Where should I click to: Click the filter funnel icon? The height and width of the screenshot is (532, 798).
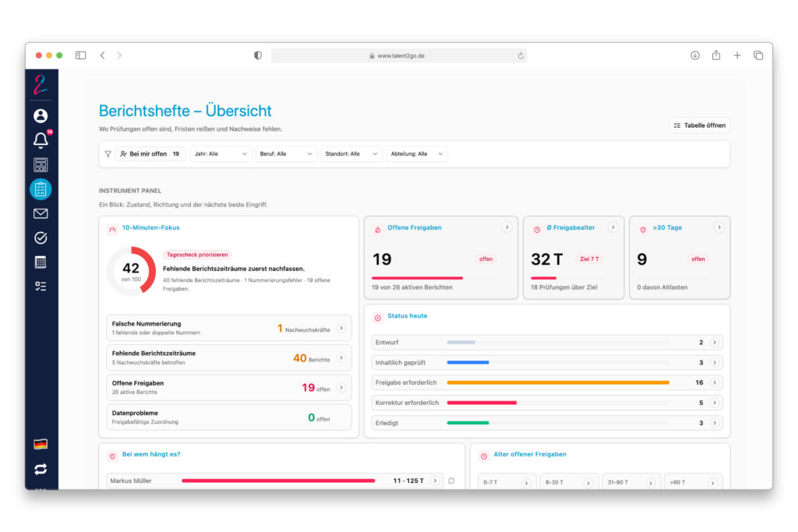pos(108,153)
